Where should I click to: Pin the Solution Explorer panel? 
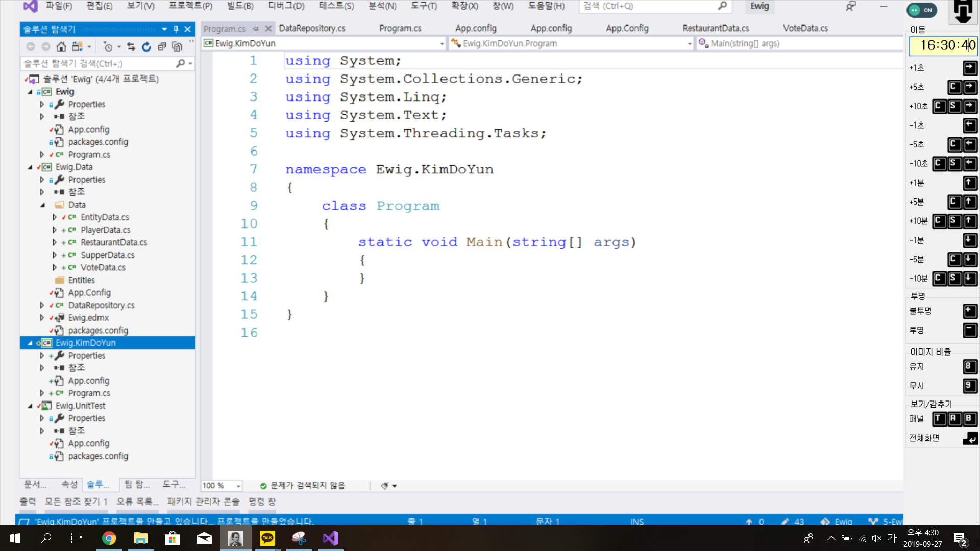(176, 29)
